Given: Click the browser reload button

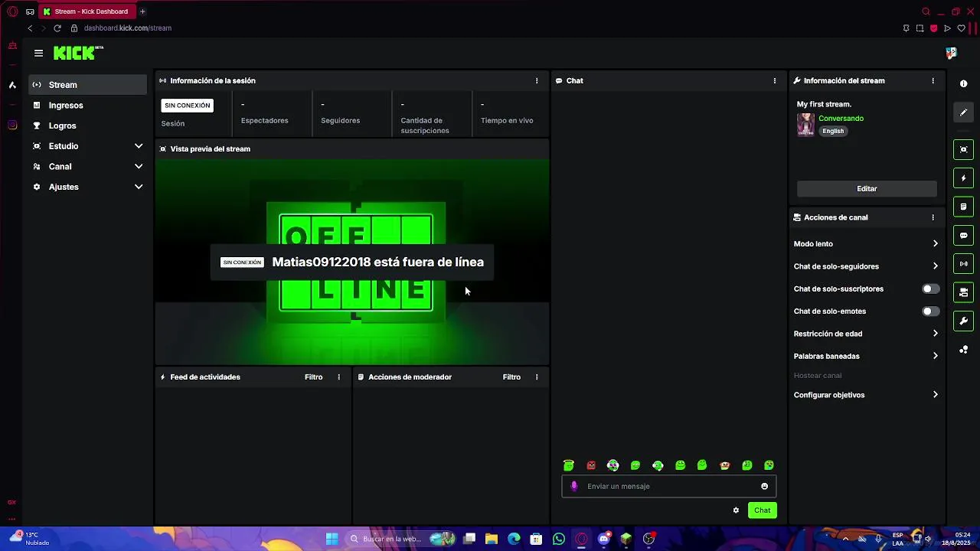Looking at the screenshot, I should [57, 28].
